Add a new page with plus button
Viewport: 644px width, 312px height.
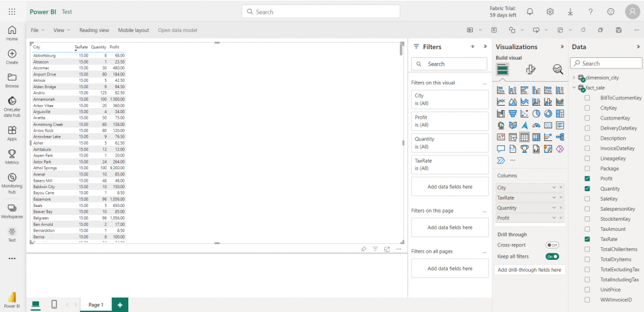click(x=120, y=305)
